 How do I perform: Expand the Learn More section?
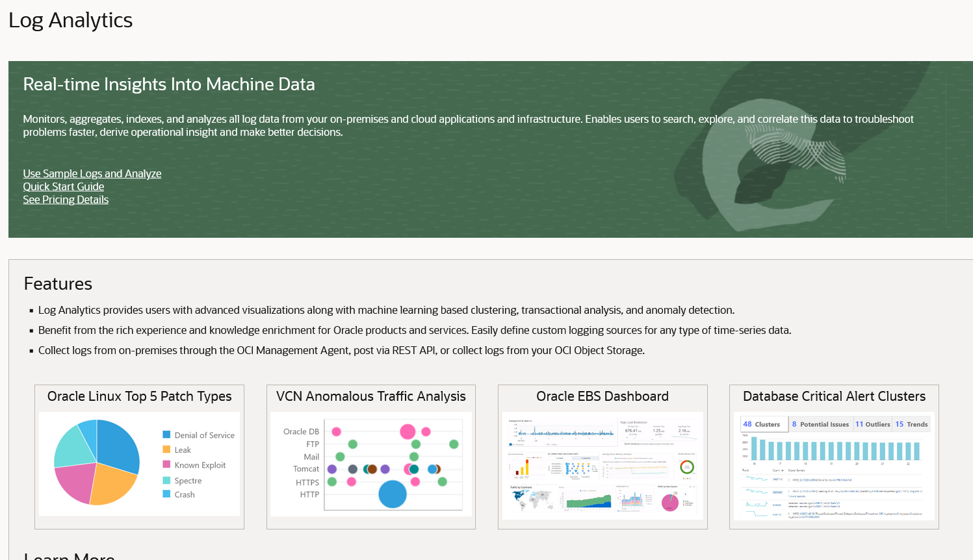point(69,555)
